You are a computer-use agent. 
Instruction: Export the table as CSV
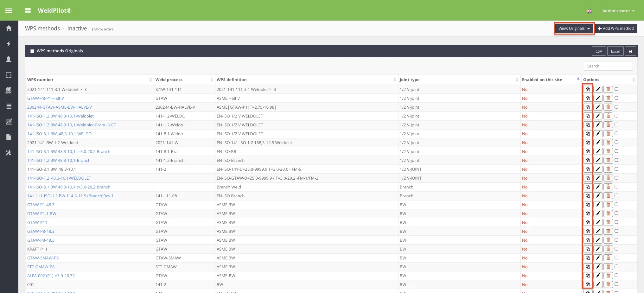tap(599, 51)
